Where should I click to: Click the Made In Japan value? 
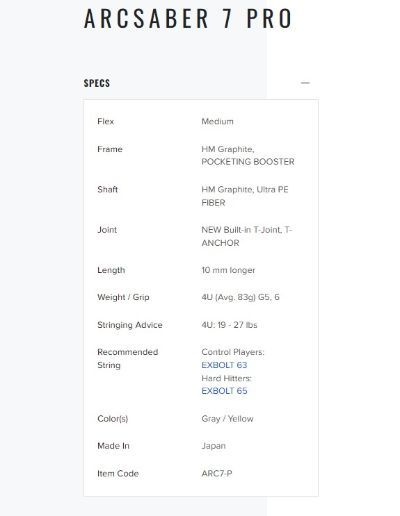pos(214,446)
